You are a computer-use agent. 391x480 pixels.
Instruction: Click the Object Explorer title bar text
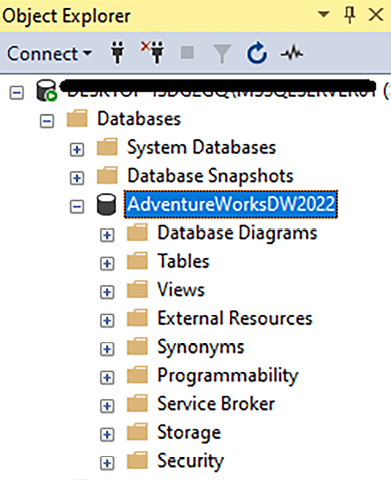pos(66,16)
